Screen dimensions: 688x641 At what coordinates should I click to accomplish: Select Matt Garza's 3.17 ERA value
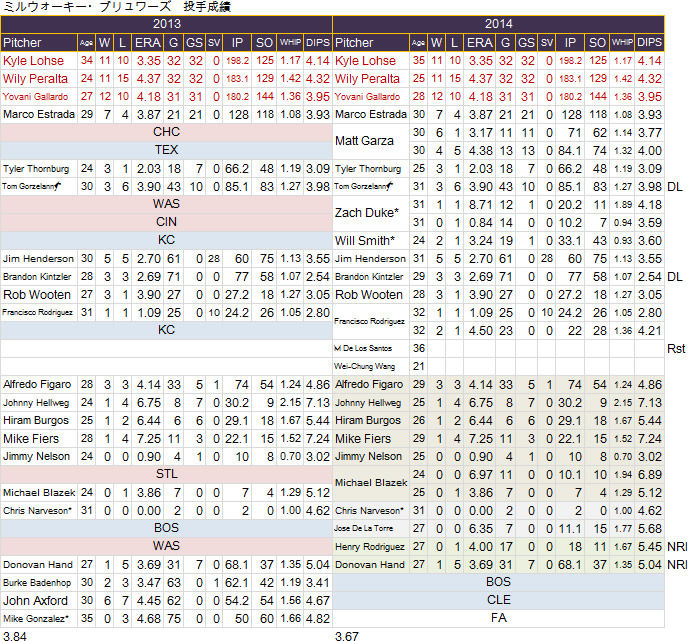click(480, 132)
